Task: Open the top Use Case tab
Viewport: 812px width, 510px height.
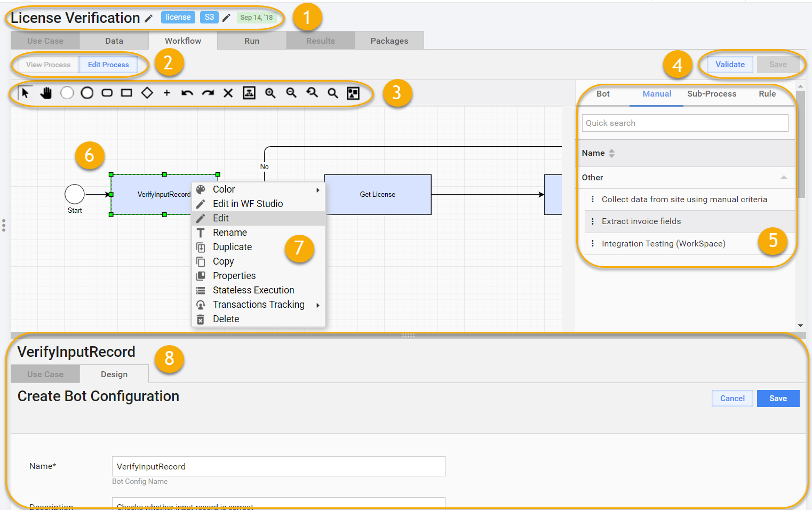Action: pyautogui.click(x=45, y=41)
